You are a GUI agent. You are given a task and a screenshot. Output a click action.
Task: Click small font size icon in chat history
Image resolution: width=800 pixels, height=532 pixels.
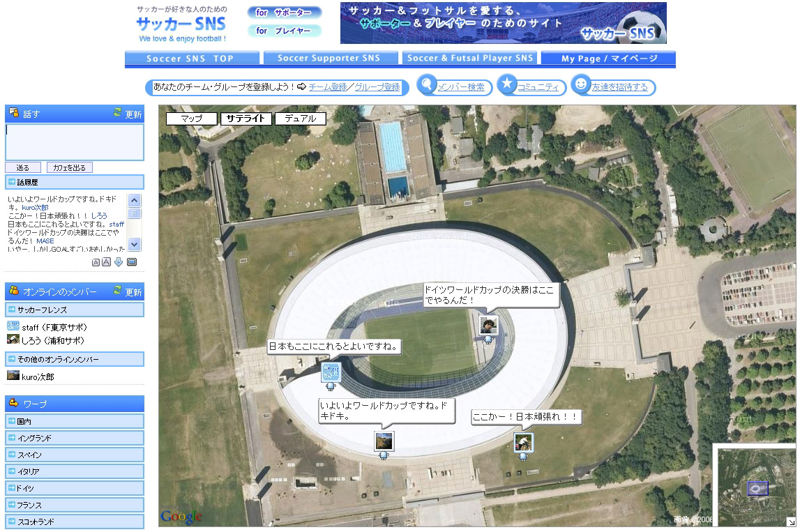(96, 262)
